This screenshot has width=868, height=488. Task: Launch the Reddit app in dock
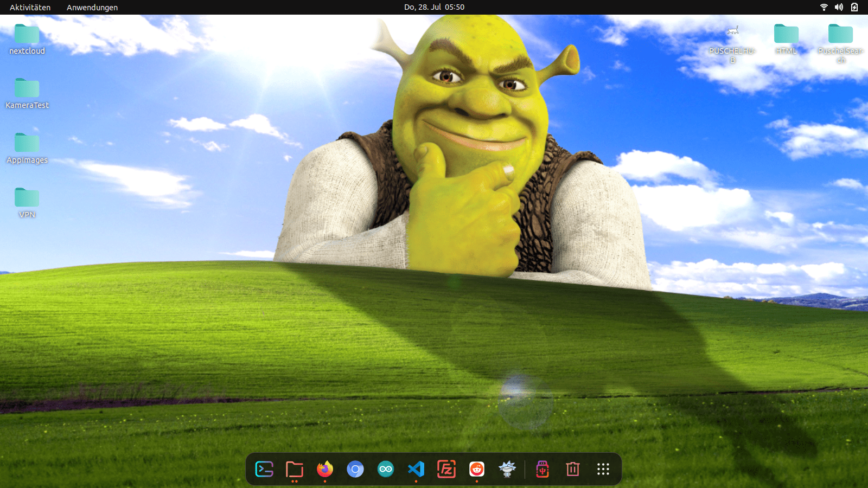coord(477,469)
